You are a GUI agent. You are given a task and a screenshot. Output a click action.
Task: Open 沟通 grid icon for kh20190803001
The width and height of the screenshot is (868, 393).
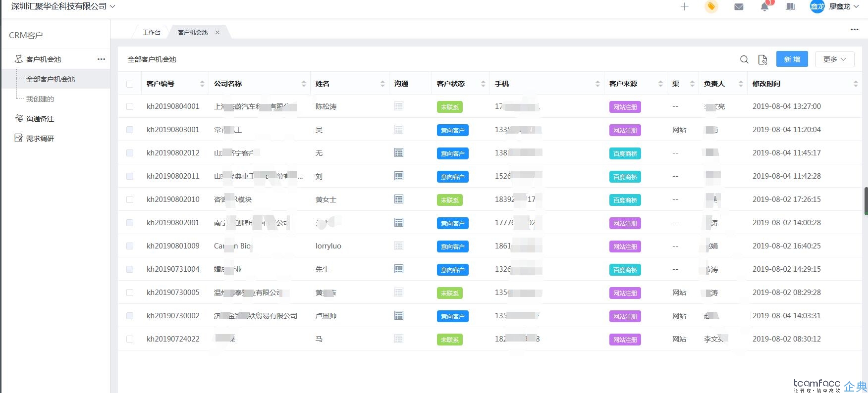[x=399, y=129]
